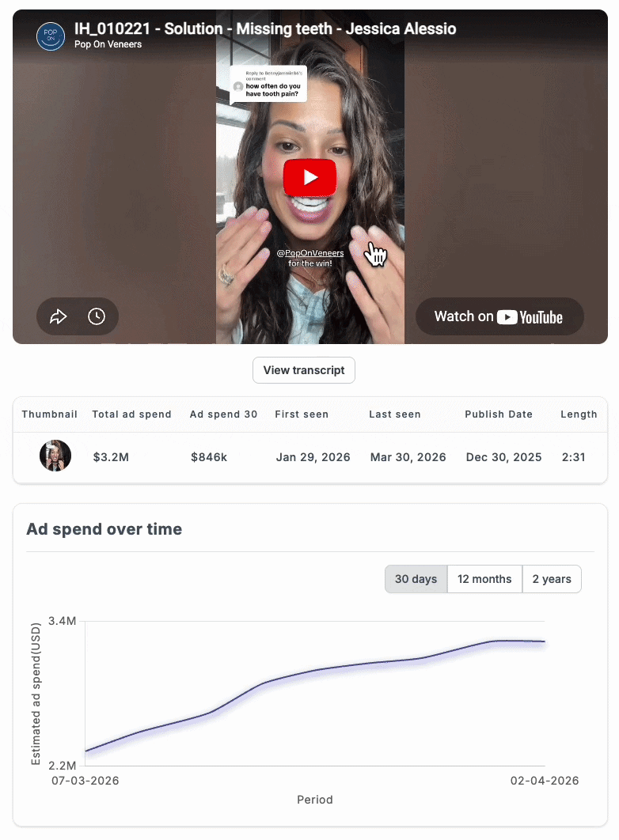Click the Watch on YouTube button
Viewport: 619px width, 840px height.
pyautogui.click(x=499, y=317)
